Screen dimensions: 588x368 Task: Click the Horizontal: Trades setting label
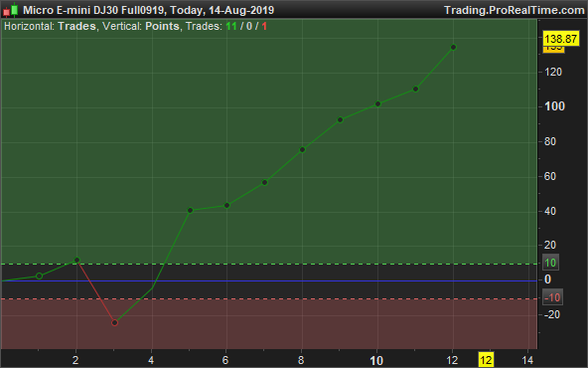50,26
